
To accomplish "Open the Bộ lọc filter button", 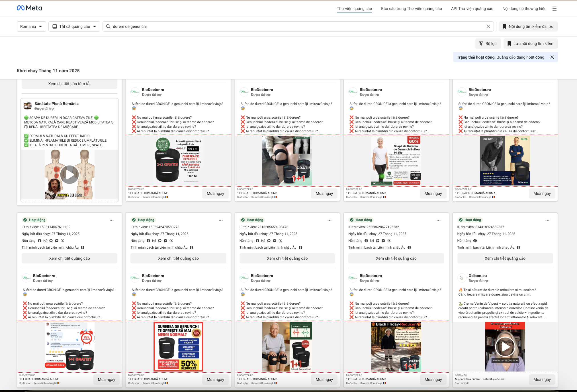I will (x=488, y=44).
